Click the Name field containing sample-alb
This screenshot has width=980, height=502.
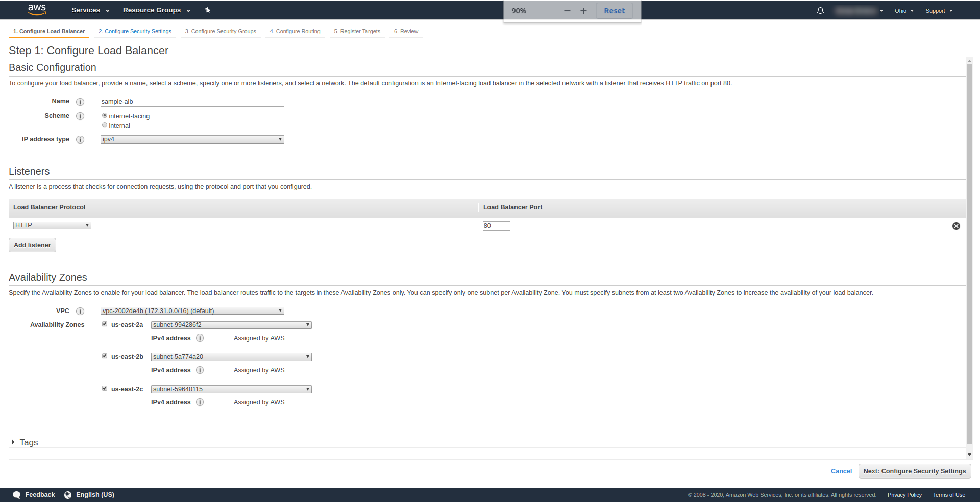(x=192, y=102)
